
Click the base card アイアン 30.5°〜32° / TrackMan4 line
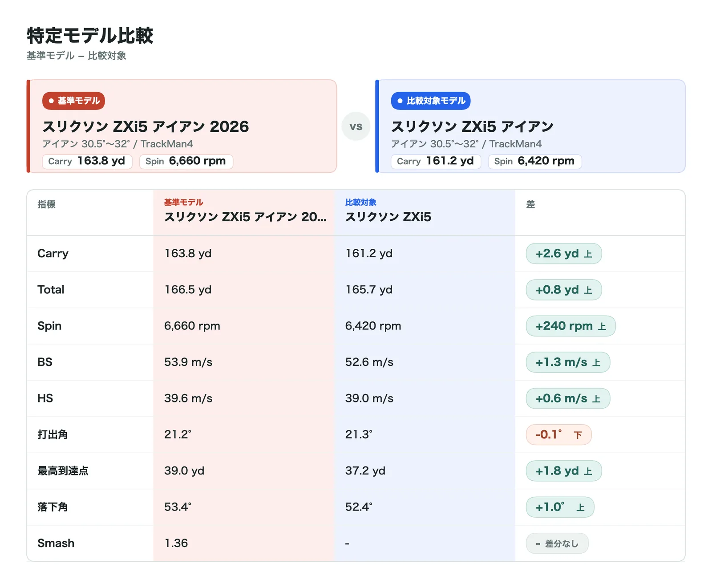[x=118, y=144]
